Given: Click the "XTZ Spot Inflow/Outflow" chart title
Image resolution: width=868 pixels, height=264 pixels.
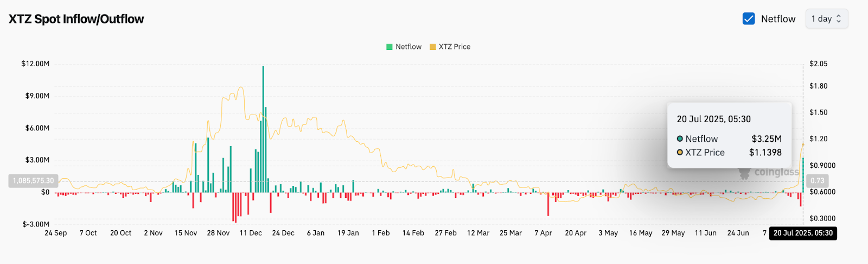Looking at the screenshot, I should point(76,19).
